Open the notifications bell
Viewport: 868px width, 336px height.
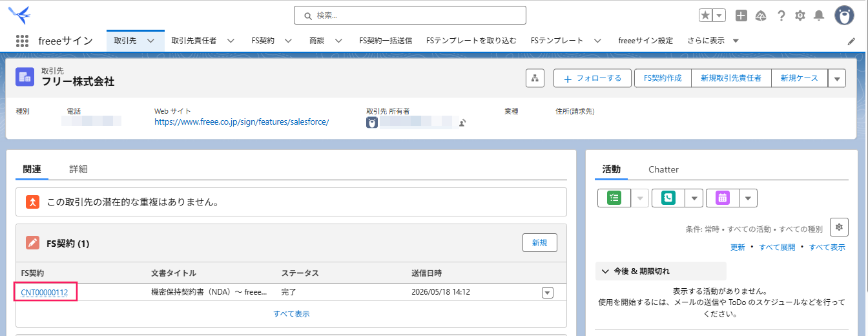pos(819,16)
